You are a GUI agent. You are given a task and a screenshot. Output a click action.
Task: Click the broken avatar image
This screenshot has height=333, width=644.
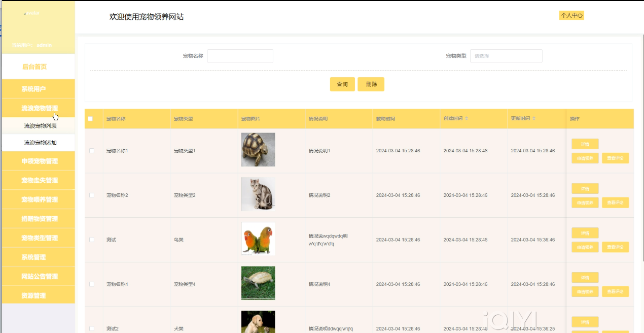point(31,13)
